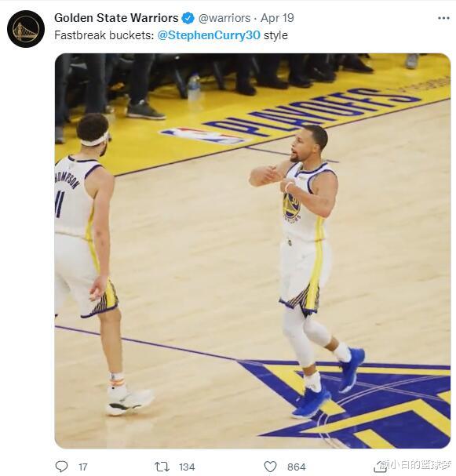
Task: Open the @StephenCurry30 mention link
Action: (x=209, y=35)
